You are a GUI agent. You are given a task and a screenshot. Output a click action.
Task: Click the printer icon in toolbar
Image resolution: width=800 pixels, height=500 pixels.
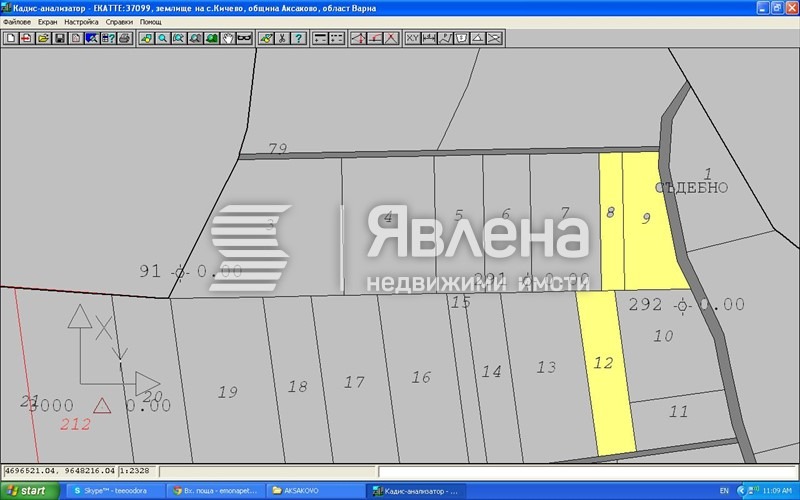tap(124, 39)
